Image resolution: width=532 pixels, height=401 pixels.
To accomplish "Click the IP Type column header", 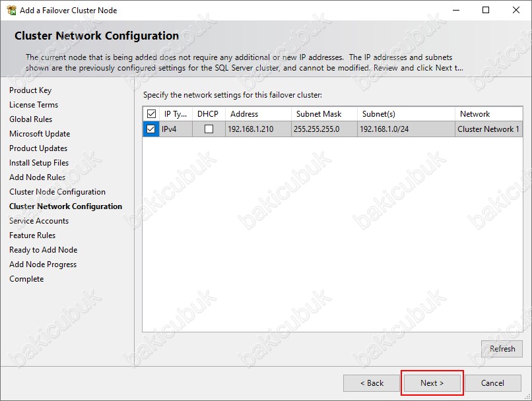I will (x=176, y=114).
